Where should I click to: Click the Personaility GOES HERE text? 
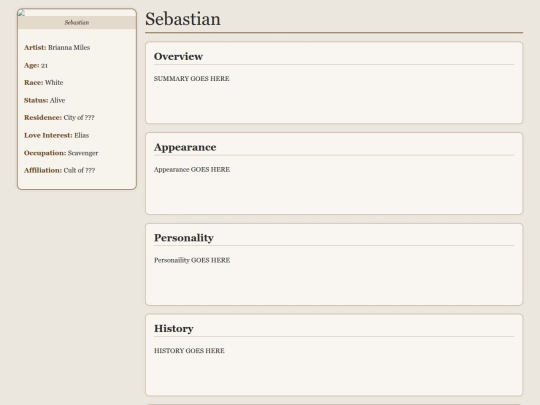[x=192, y=260]
